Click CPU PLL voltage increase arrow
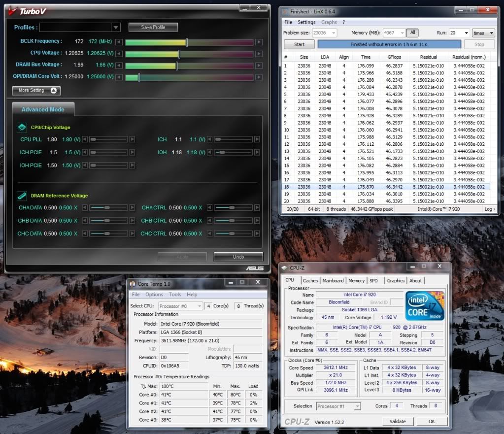Screen dimensions: 504x434 [x=132, y=139]
